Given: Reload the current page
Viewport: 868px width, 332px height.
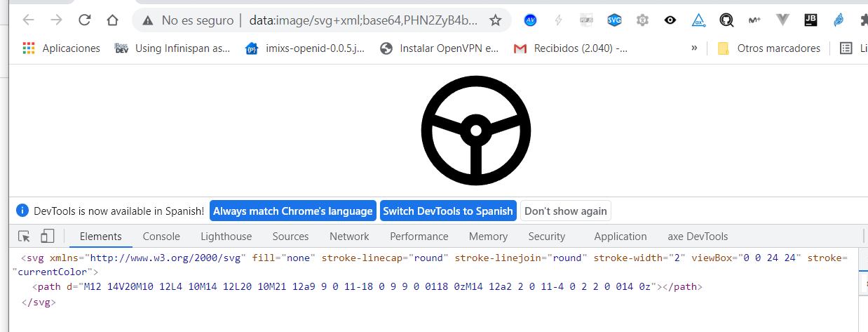Looking at the screenshot, I should click(x=85, y=20).
